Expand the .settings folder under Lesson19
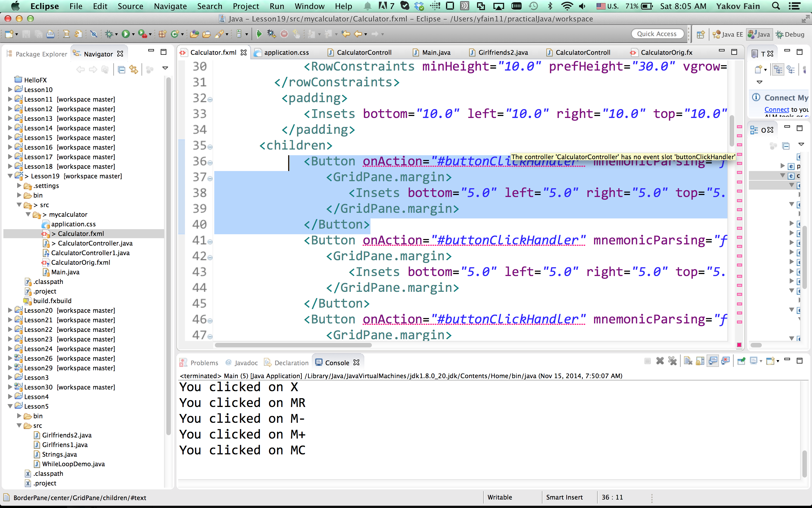 19,185
